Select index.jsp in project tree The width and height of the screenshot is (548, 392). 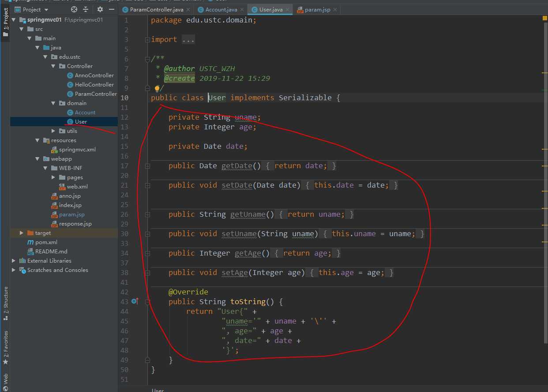coord(70,205)
